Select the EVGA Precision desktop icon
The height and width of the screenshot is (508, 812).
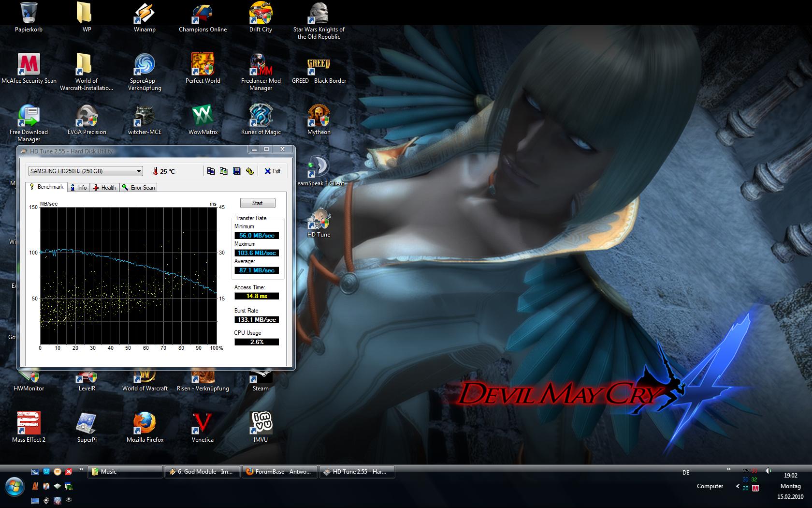pyautogui.click(x=87, y=120)
